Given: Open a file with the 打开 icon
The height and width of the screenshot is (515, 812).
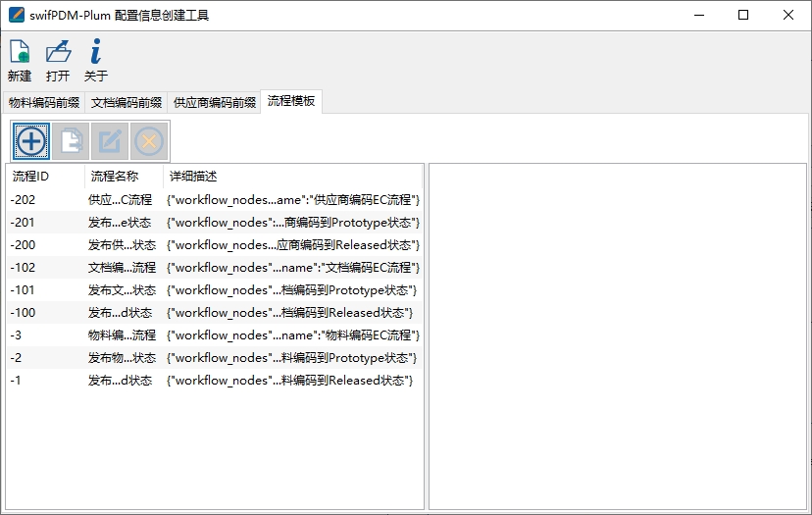Looking at the screenshot, I should (58, 52).
